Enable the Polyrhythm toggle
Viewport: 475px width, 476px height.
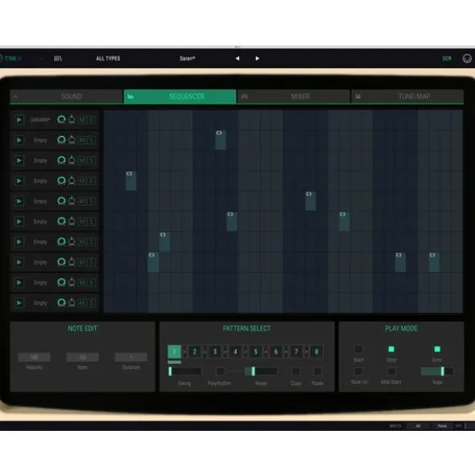tap(220, 371)
